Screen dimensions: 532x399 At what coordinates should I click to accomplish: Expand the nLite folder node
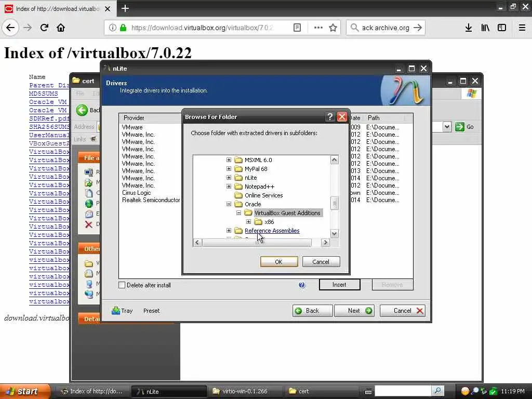[229, 178]
